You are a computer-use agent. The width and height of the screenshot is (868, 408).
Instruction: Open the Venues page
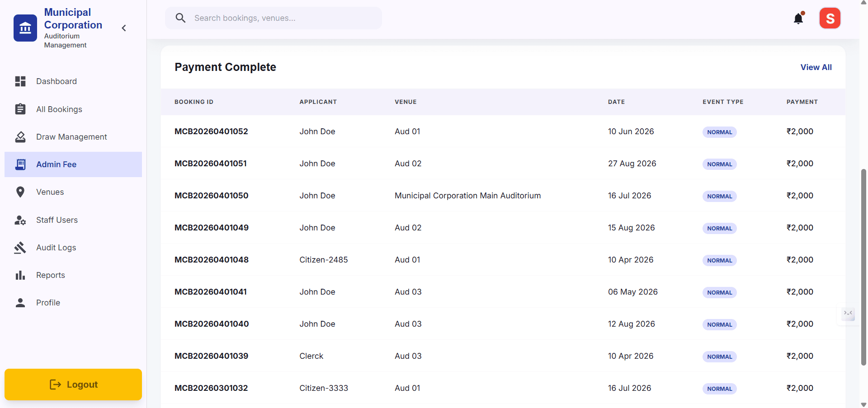coord(73,192)
